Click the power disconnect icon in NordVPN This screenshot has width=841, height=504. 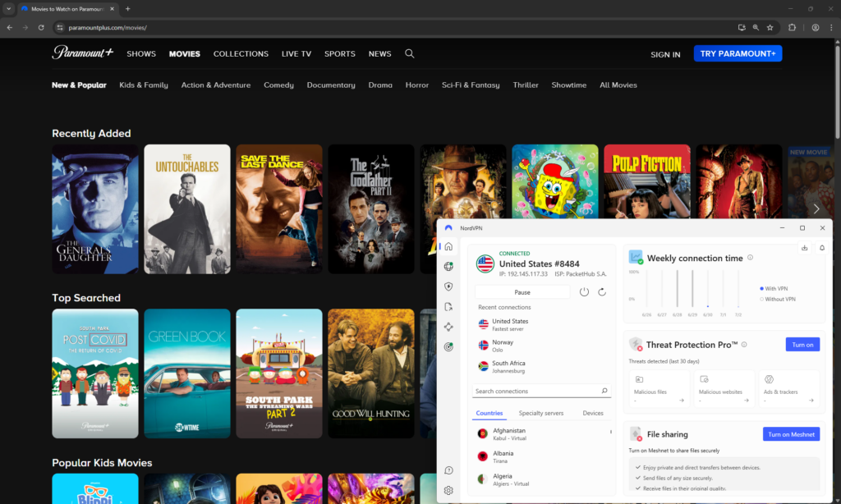(584, 291)
